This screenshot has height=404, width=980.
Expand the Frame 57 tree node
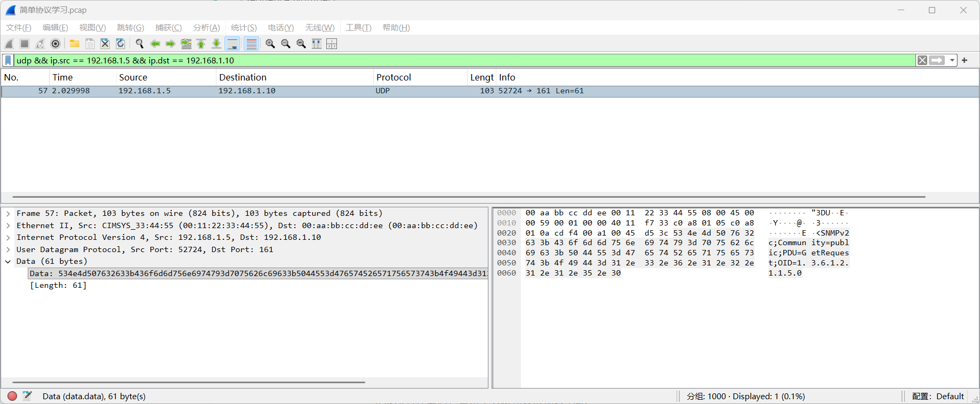point(8,213)
